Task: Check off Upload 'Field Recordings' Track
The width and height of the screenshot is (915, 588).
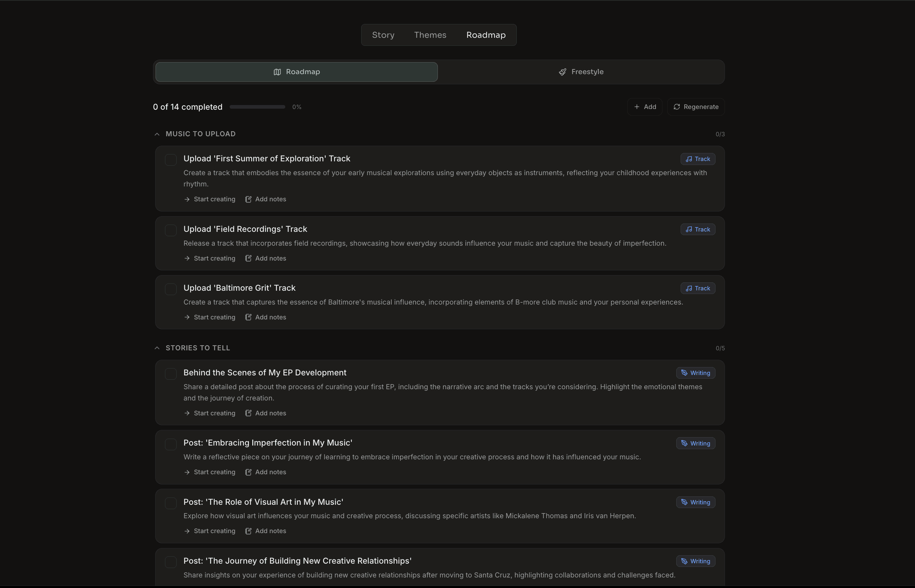Action: pyautogui.click(x=171, y=230)
